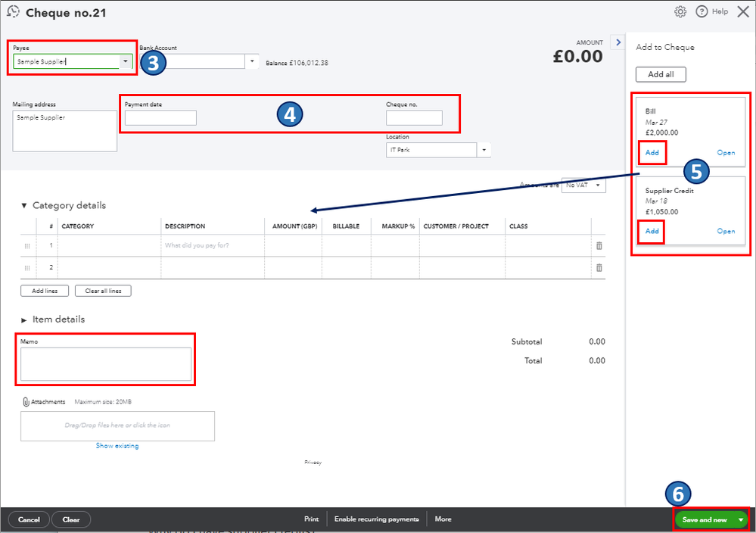Click the Clear button
This screenshot has height=533, width=756.
pyautogui.click(x=71, y=519)
